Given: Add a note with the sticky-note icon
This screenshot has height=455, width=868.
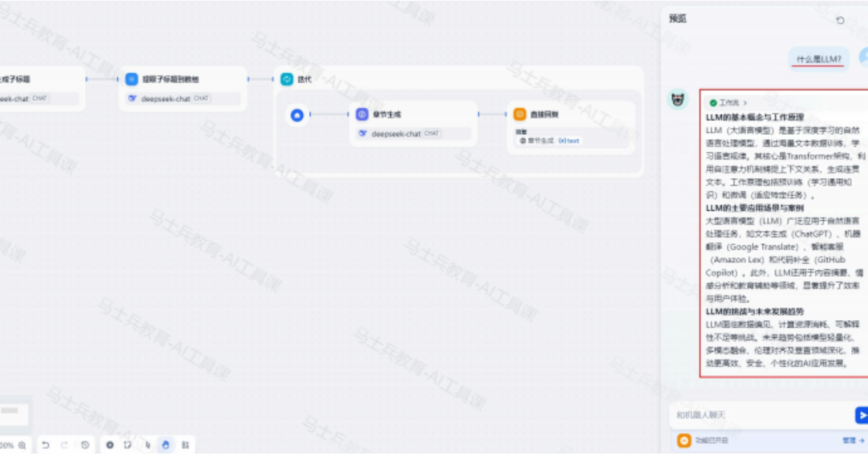Looking at the screenshot, I should [128, 445].
